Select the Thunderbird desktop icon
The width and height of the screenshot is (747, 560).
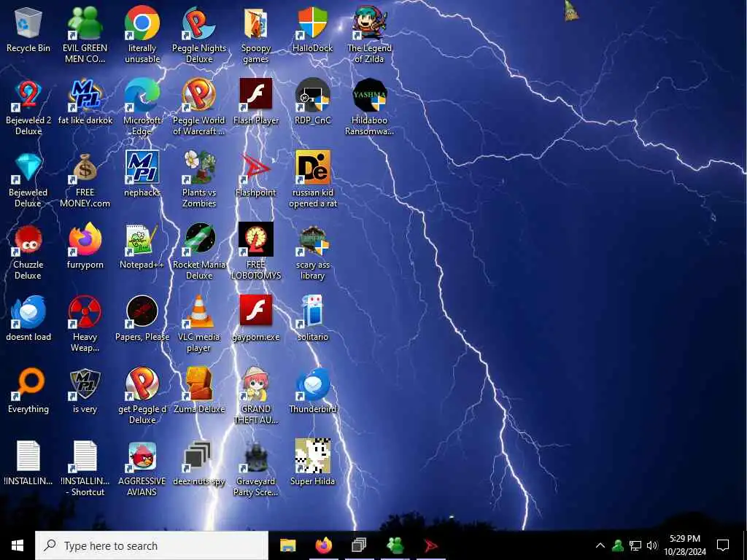312,384
